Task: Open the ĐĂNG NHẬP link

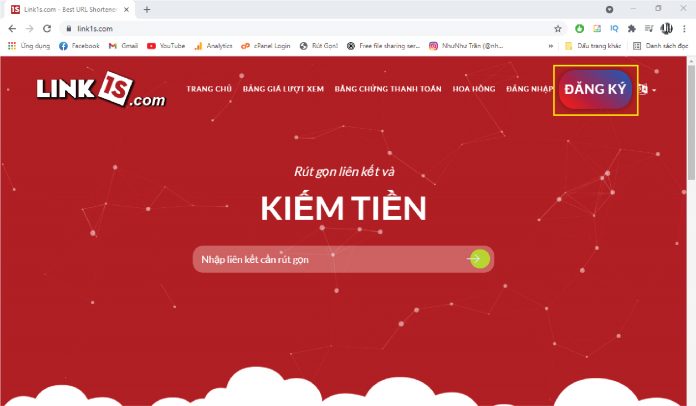Action: tap(530, 89)
